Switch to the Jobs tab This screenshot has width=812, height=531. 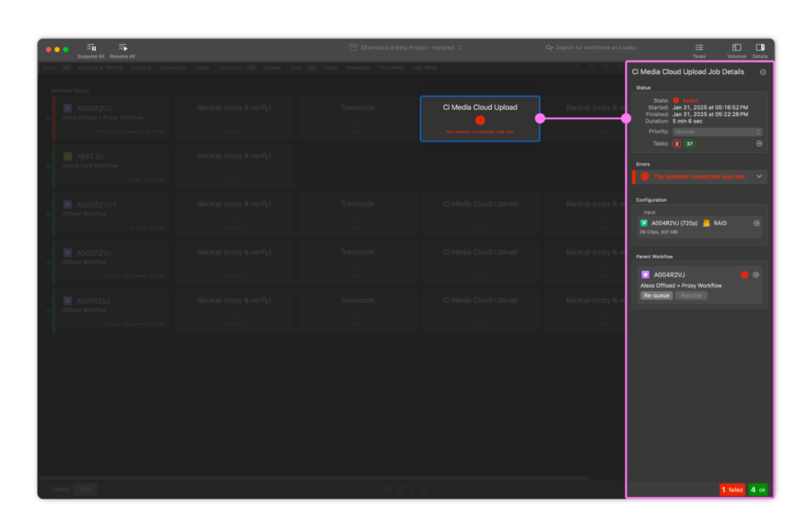point(85,490)
